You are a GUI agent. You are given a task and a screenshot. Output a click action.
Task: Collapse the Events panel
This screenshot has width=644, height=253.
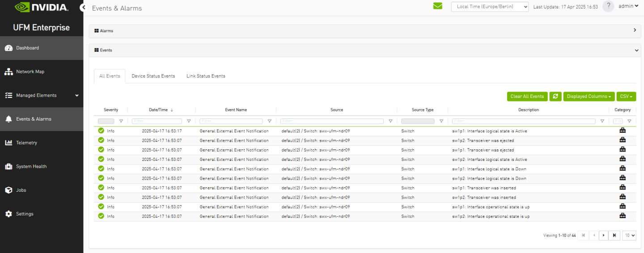pos(636,51)
